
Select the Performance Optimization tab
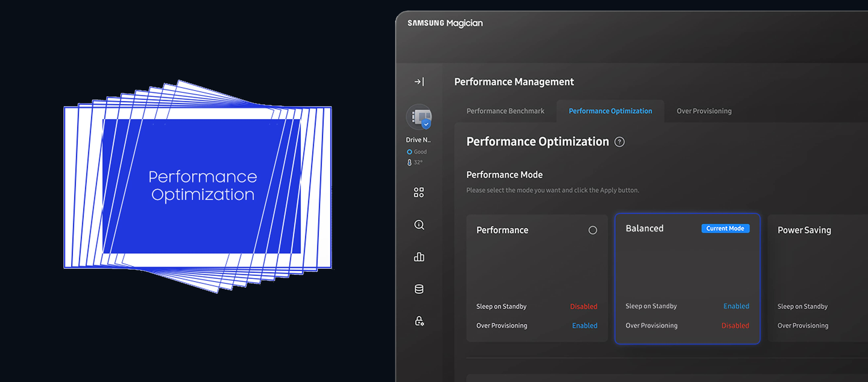click(x=610, y=111)
